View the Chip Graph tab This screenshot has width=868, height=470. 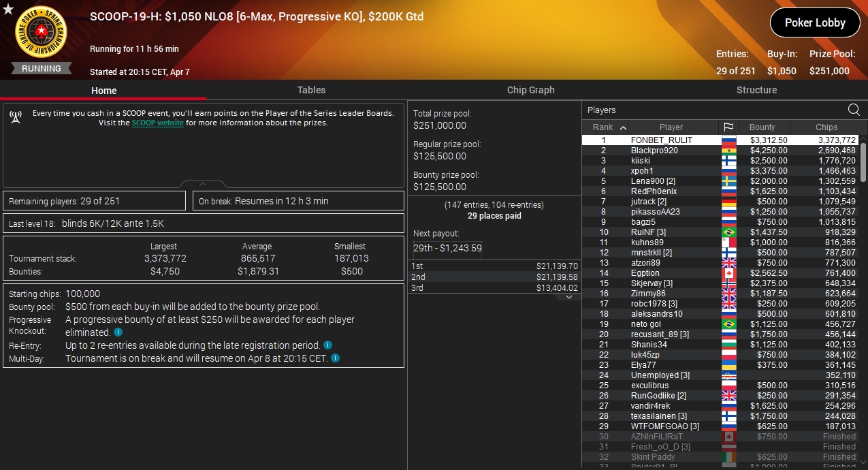(531, 90)
